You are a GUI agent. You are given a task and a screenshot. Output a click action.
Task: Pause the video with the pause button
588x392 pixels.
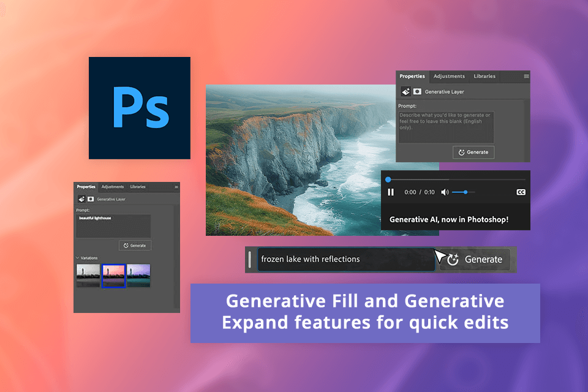[391, 192]
